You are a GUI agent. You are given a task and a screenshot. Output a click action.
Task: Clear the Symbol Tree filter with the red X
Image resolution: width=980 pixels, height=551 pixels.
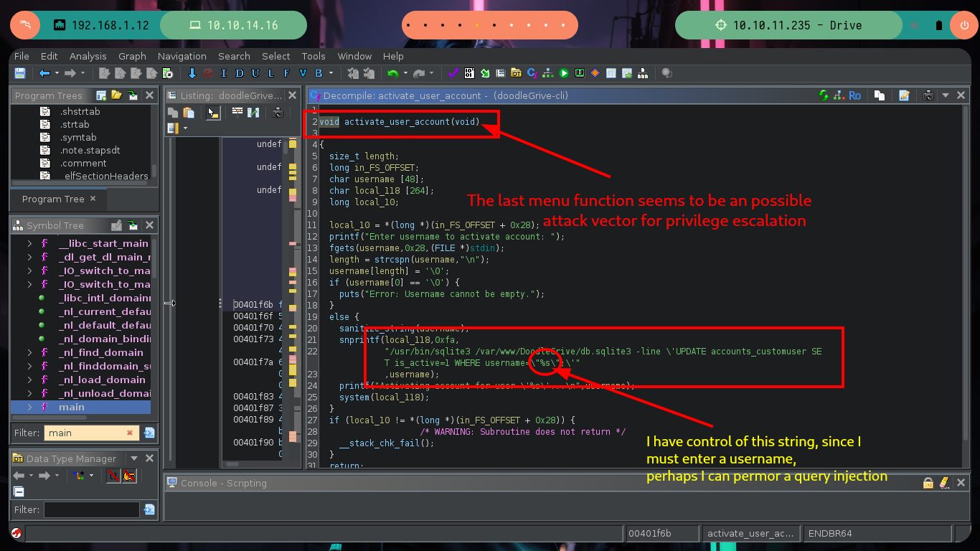[x=130, y=433]
